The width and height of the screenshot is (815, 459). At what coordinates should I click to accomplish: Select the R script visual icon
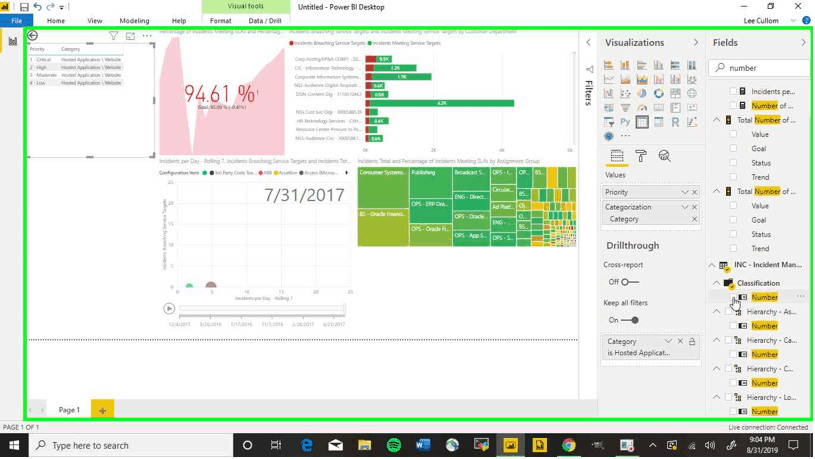(x=675, y=122)
